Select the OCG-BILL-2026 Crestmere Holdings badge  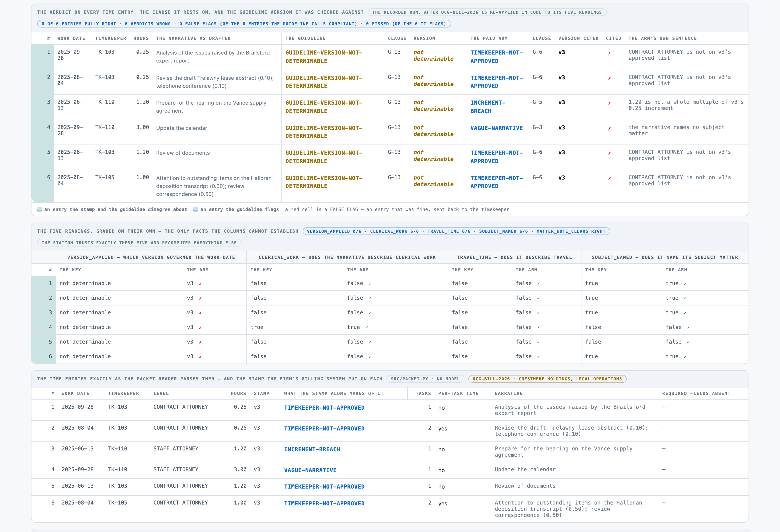[547, 379]
